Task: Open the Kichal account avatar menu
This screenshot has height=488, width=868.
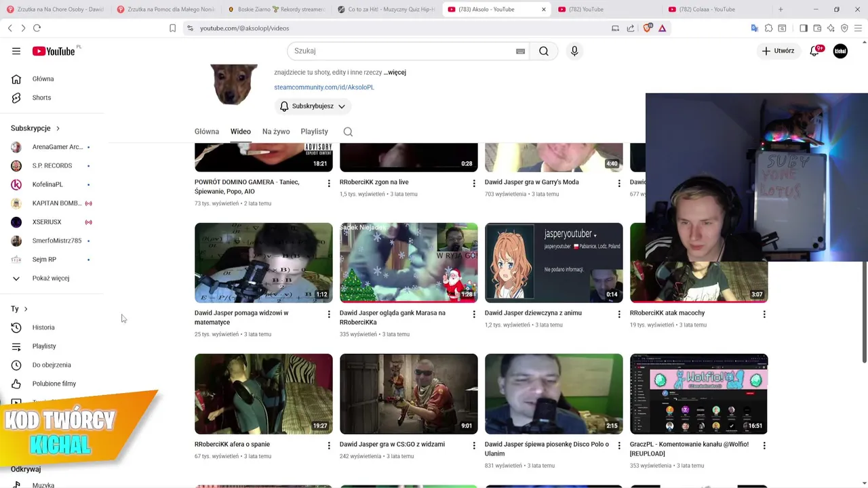Action: click(x=840, y=51)
